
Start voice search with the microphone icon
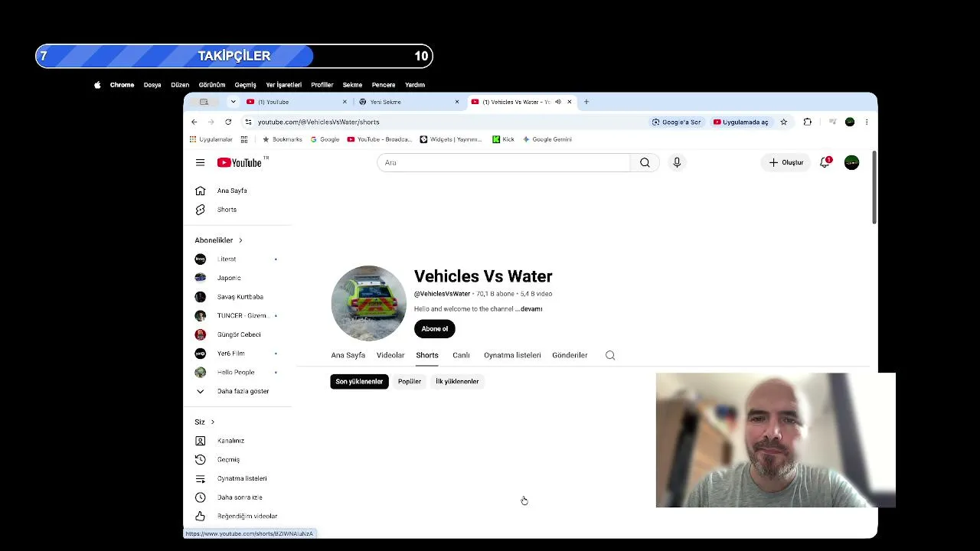(x=677, y=162)
